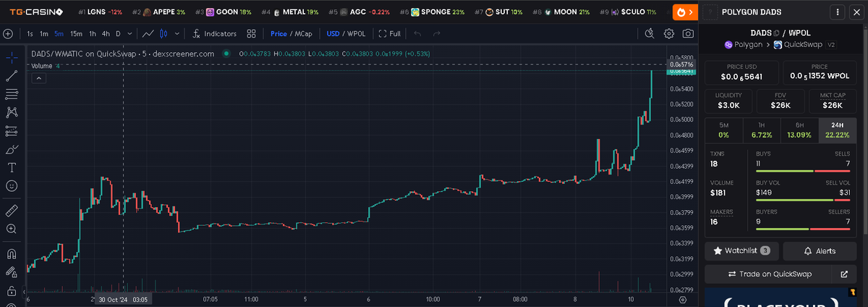This screenshot has width=868, height=307.
Task: Click the undo arrow in chart toolbar
Action: 418,33
